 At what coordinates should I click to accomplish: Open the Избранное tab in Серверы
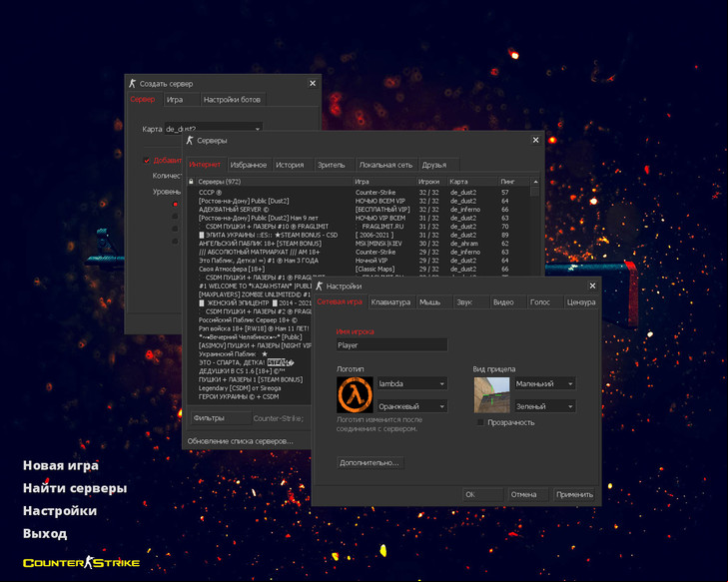249,165
